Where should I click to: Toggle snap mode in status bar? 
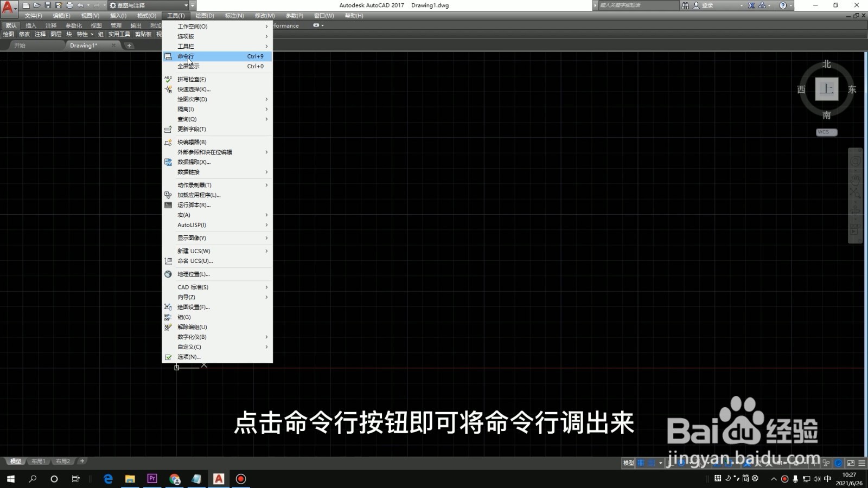click(652, 463)
